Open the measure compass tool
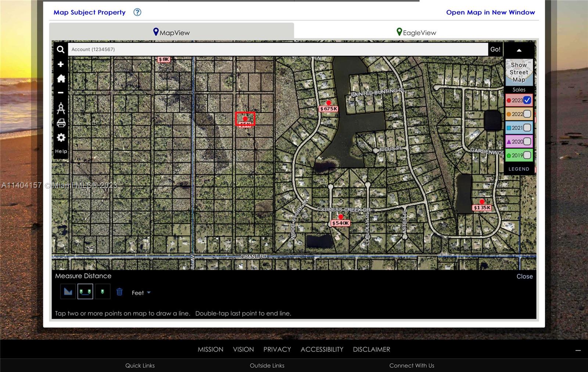 pos(61,108)
